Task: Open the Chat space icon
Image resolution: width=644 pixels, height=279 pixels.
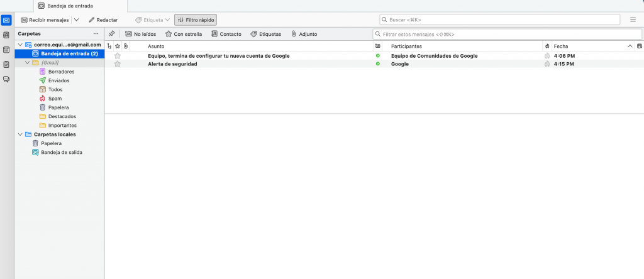Action: [6, 79]
